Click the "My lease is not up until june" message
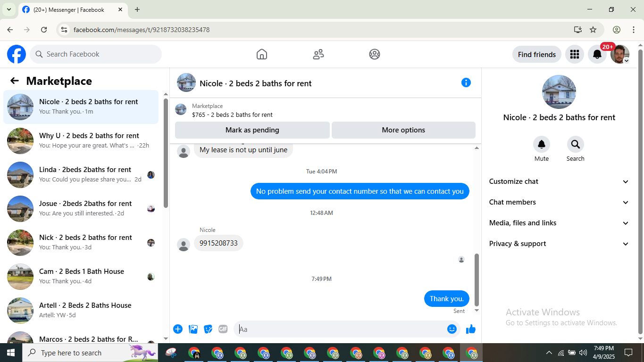 click(x=243, y=150)
